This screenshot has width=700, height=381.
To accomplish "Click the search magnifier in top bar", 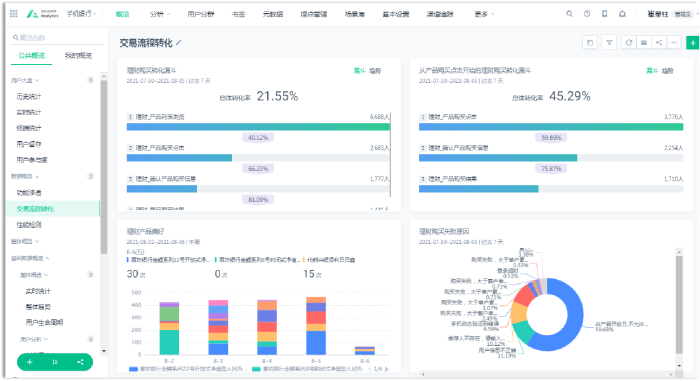I will tap(569, 14).
